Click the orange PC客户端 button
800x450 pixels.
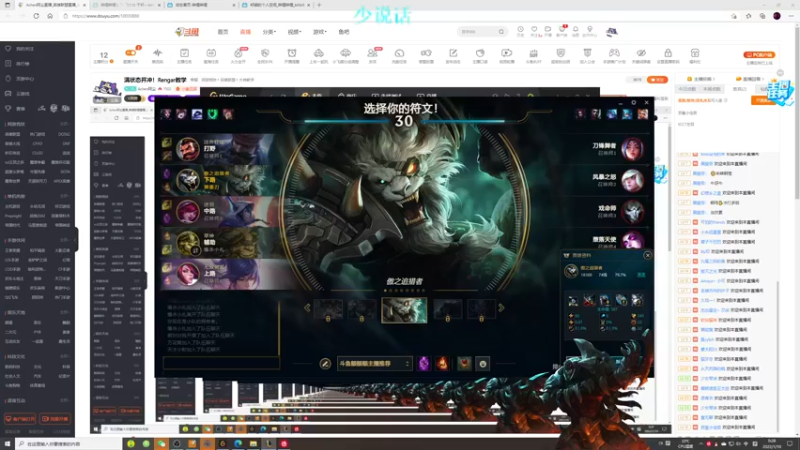pyautogui.click(x=759, y=55)
